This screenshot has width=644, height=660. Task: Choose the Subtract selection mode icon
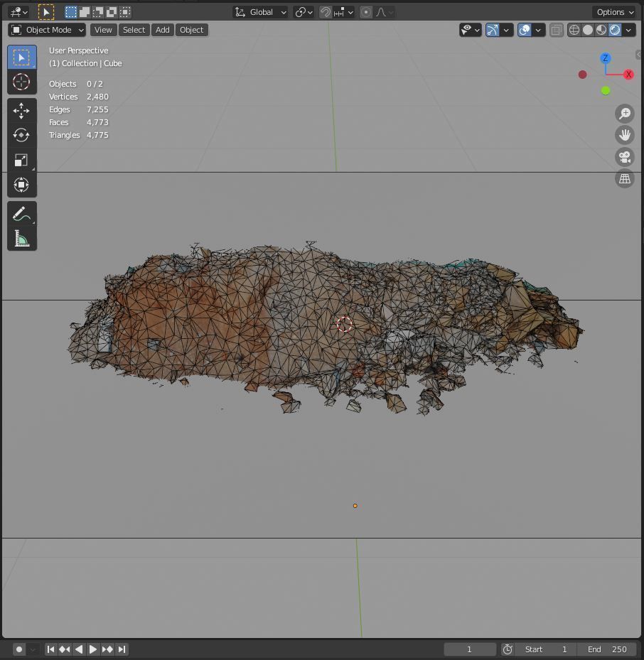[97, 12]
